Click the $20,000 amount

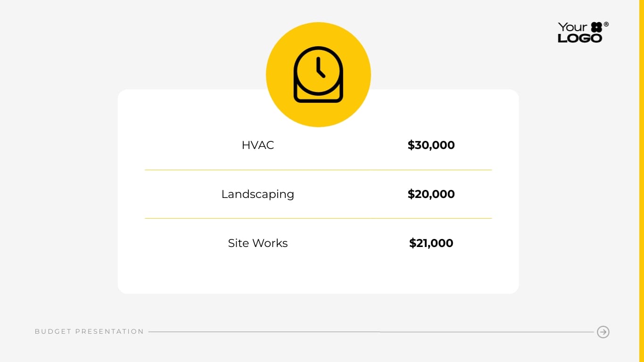[431, 194]
